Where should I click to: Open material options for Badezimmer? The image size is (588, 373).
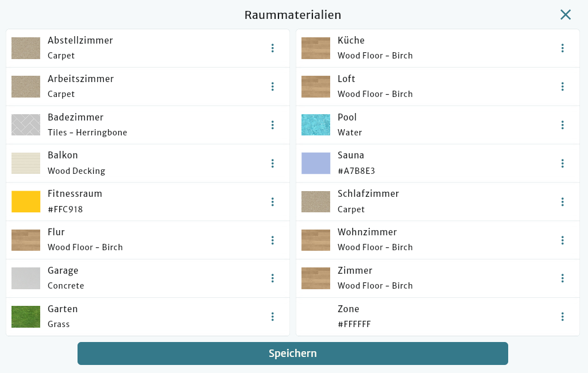click(273, 125)
